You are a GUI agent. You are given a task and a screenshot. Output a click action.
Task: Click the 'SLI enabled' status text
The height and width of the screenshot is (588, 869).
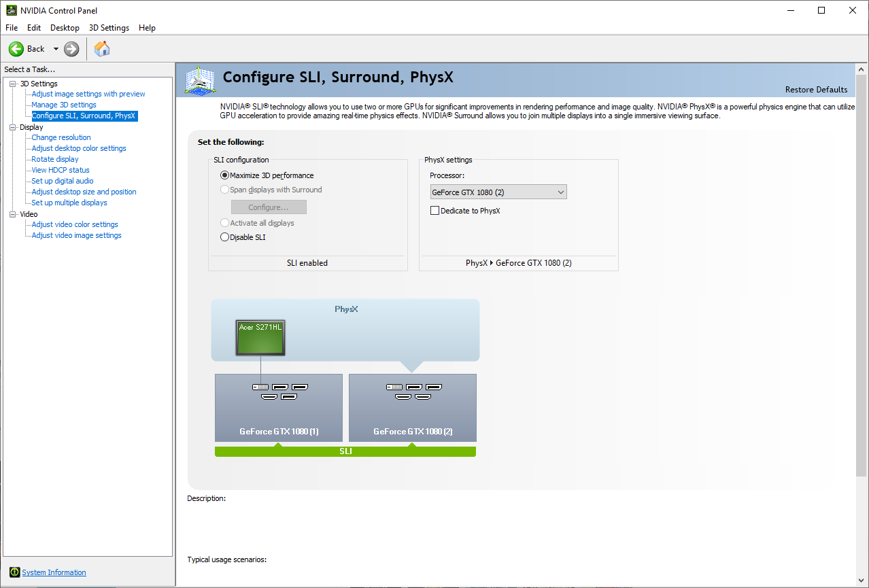coord(307,263)
